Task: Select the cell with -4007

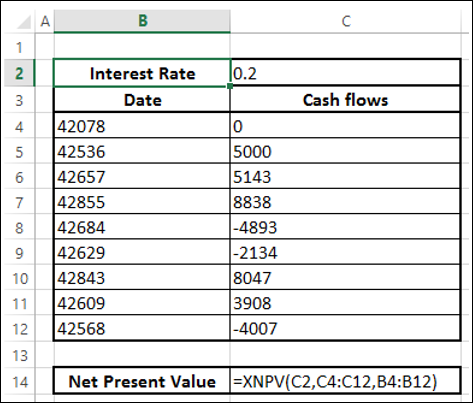Action: [345, 328]
